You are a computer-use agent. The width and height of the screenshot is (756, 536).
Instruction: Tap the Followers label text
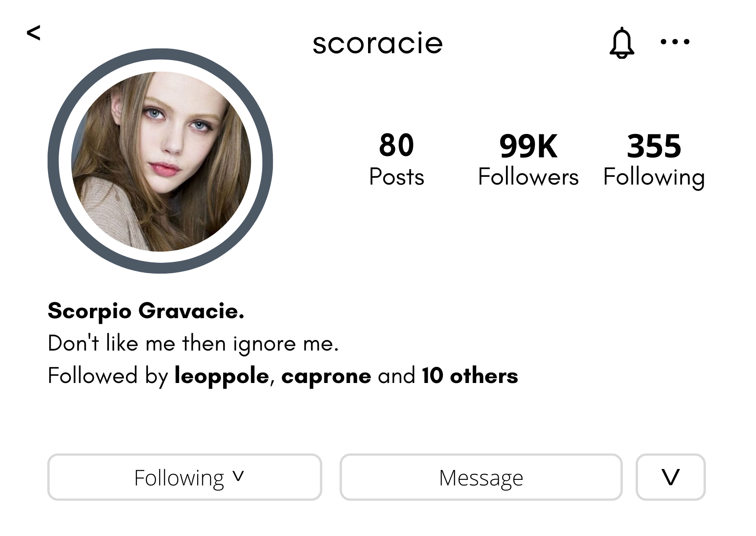coord(528,177)
